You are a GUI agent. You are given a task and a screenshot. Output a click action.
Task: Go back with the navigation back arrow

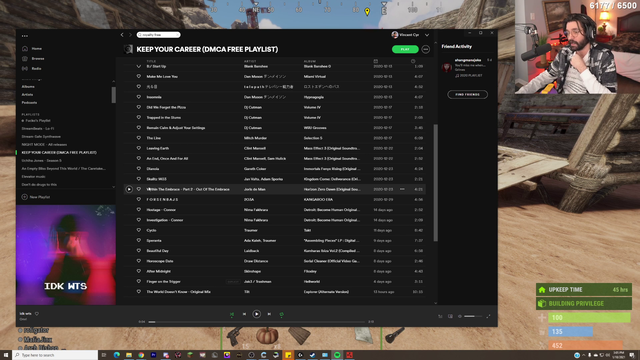pos(122,35)
